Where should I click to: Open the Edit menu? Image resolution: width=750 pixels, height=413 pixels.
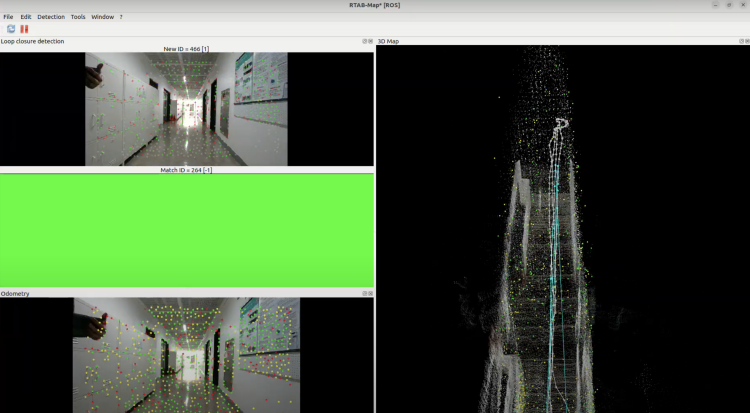click(25, 17)
